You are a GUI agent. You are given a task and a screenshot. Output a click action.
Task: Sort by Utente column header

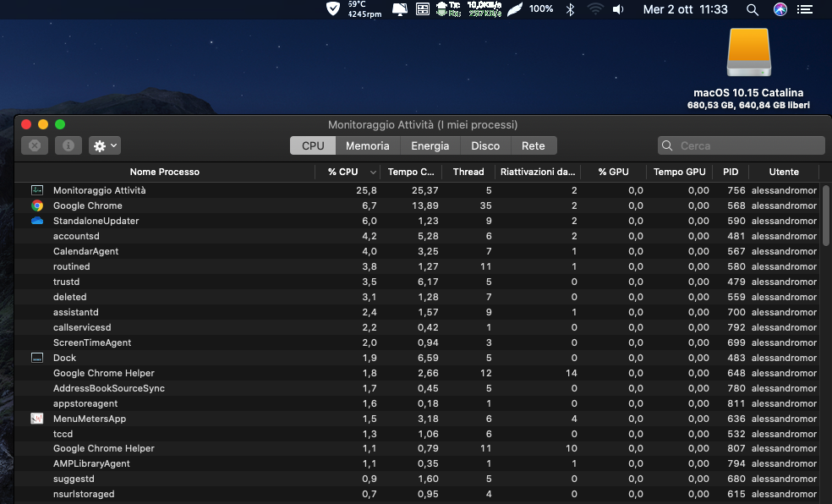[x=784, y=172]
